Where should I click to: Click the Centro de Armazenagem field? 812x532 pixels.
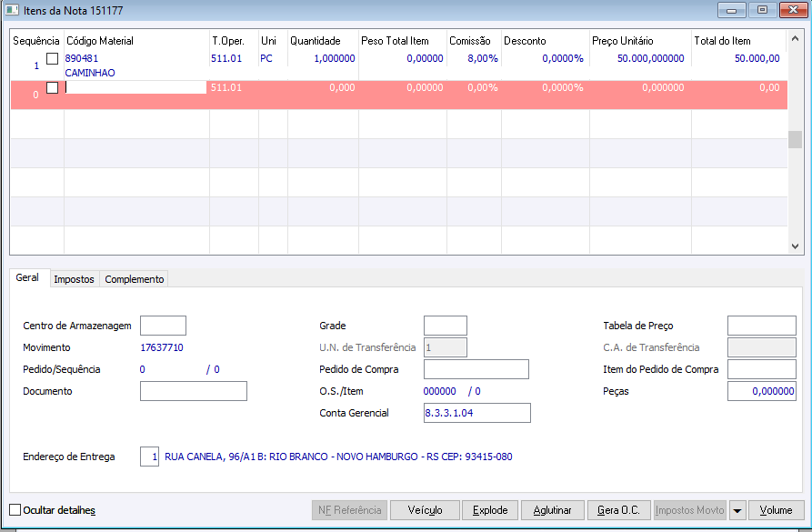point(163,326)
